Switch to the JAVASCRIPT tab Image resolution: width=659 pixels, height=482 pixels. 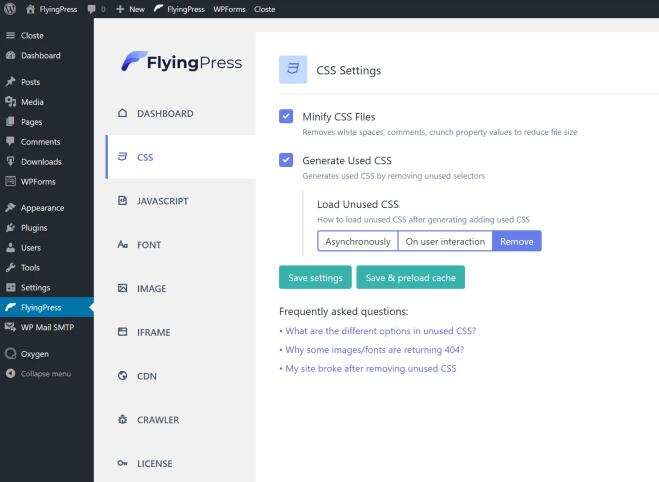click(x=181, y=201)
